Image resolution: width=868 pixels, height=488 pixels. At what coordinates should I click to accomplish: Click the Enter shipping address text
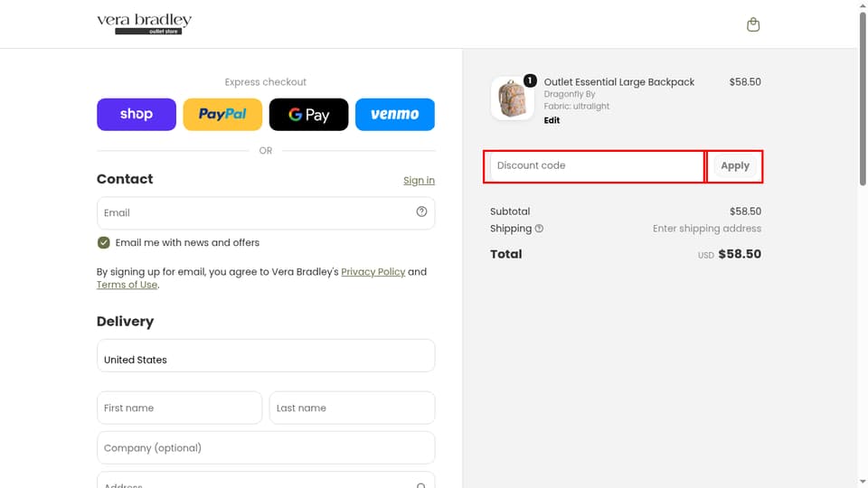click(x=707, y=229)
